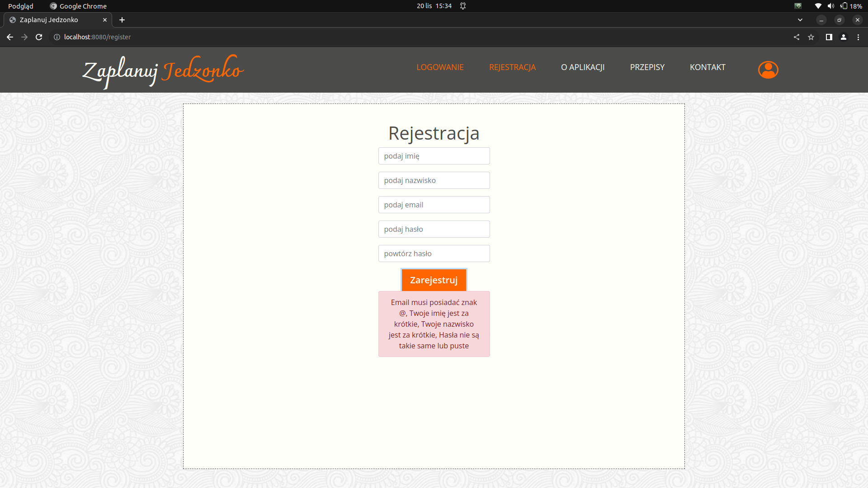Reload the page with refresh icon

click(x=39, y=37)
